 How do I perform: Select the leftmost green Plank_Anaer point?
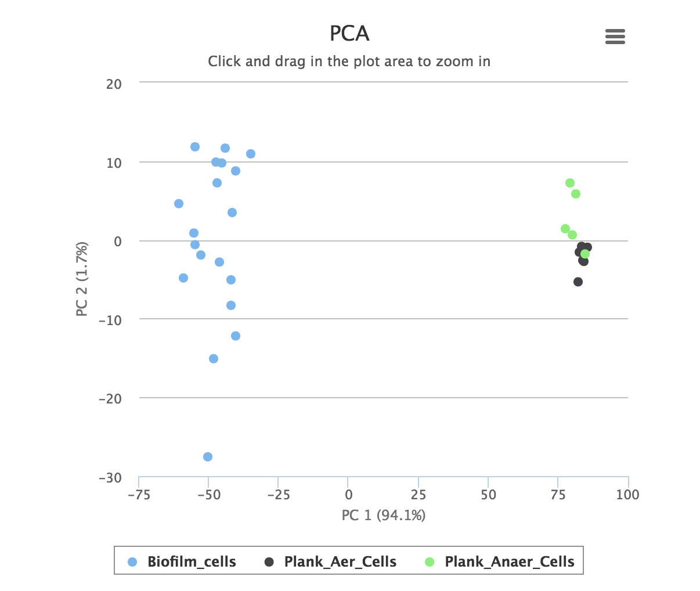pos(565,229)
